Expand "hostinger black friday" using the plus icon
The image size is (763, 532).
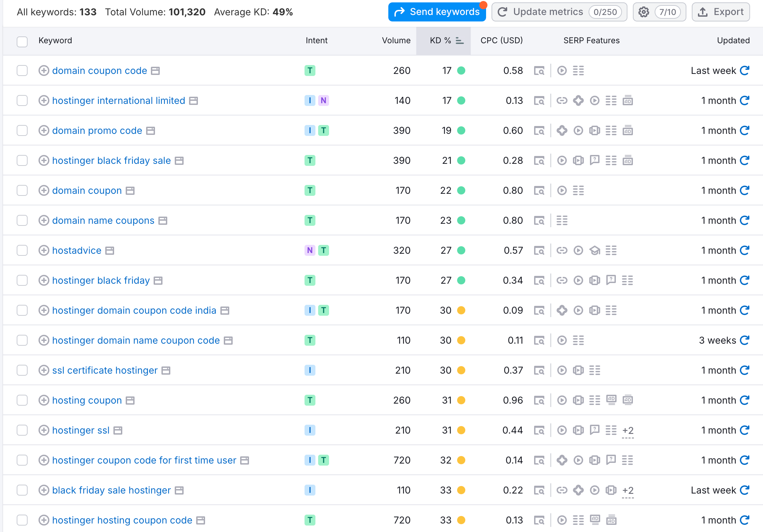[x=44, y=280]
